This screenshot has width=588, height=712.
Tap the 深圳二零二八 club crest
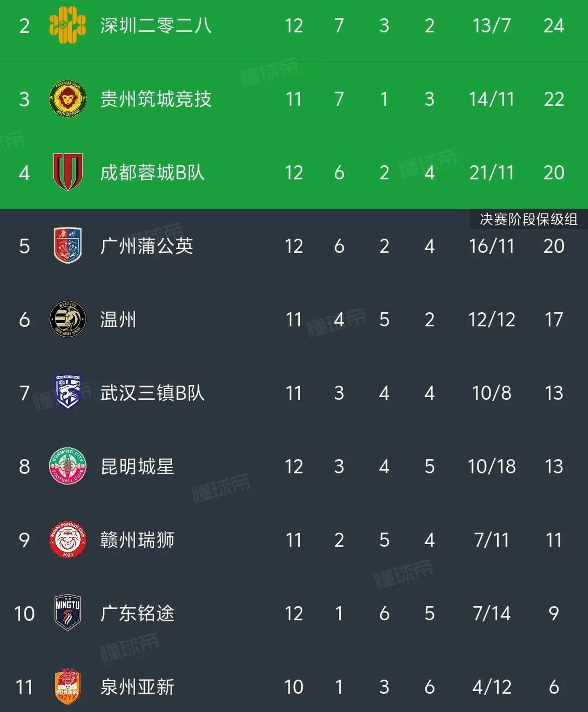[68, 25]
